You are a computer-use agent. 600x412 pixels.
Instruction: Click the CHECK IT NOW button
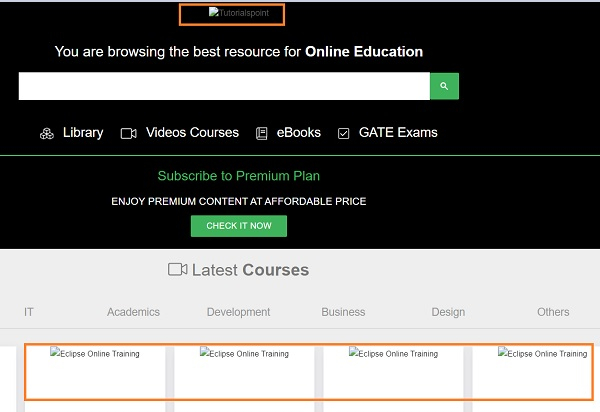[239, 226]
